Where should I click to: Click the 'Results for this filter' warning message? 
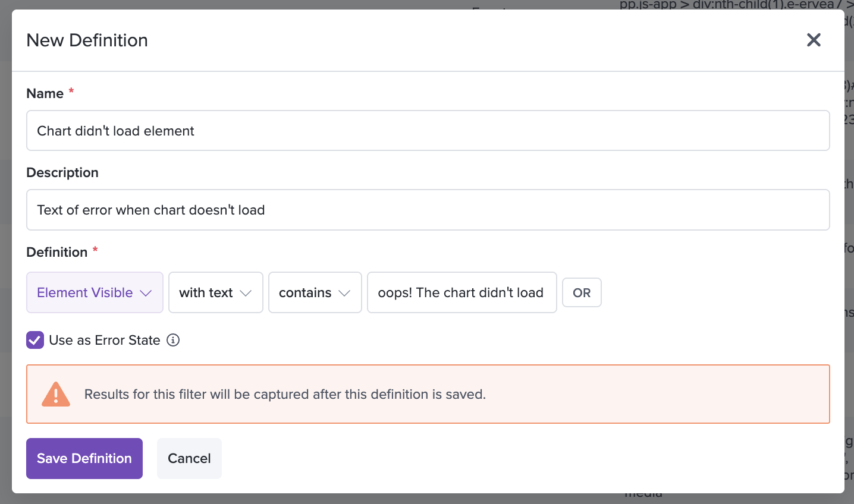coord(285,394)
